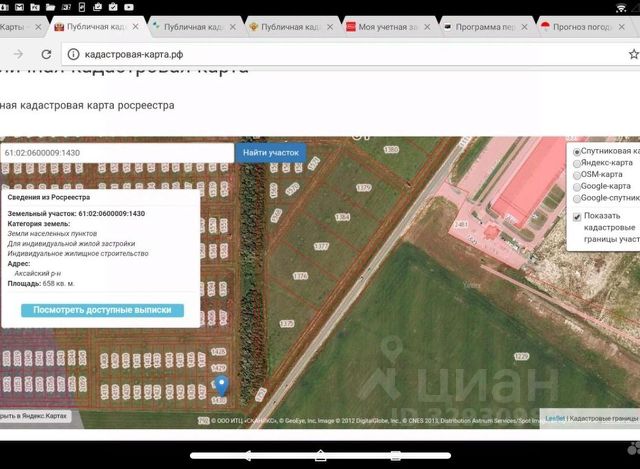The image size is (640, 469).
Task: Select parcel label 1377 on the map
Action: point(321,247)
